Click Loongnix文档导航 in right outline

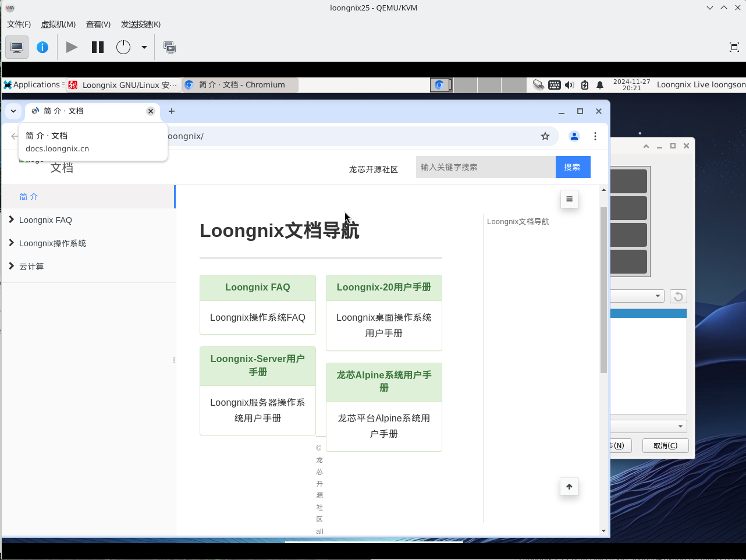click(518, 222)
